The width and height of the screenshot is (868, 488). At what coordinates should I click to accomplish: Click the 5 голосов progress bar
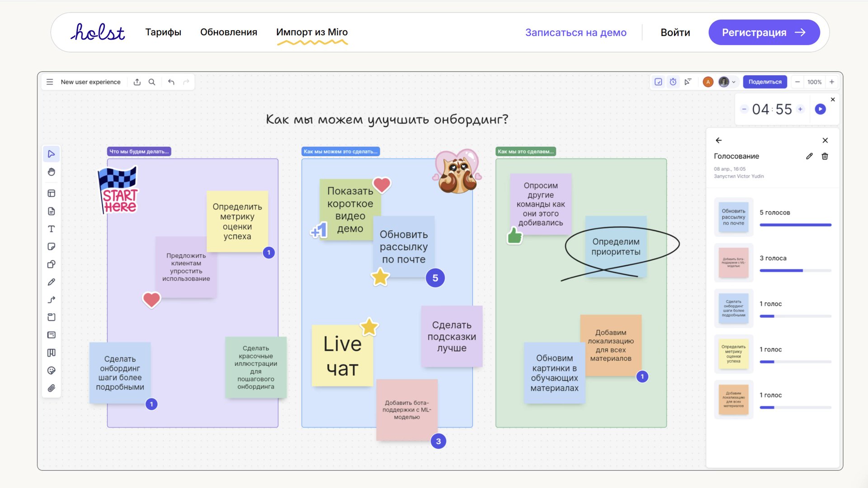795,225
